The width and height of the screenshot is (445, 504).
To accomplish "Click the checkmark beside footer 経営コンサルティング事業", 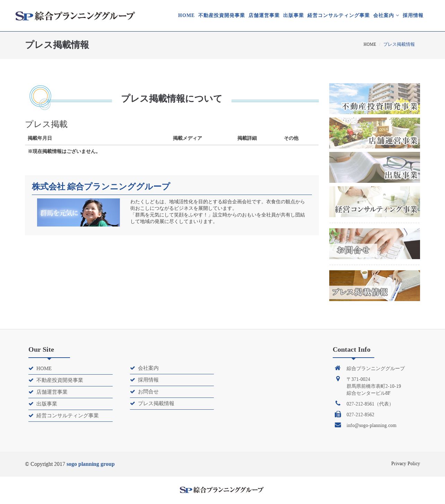I will pos(31,416).
